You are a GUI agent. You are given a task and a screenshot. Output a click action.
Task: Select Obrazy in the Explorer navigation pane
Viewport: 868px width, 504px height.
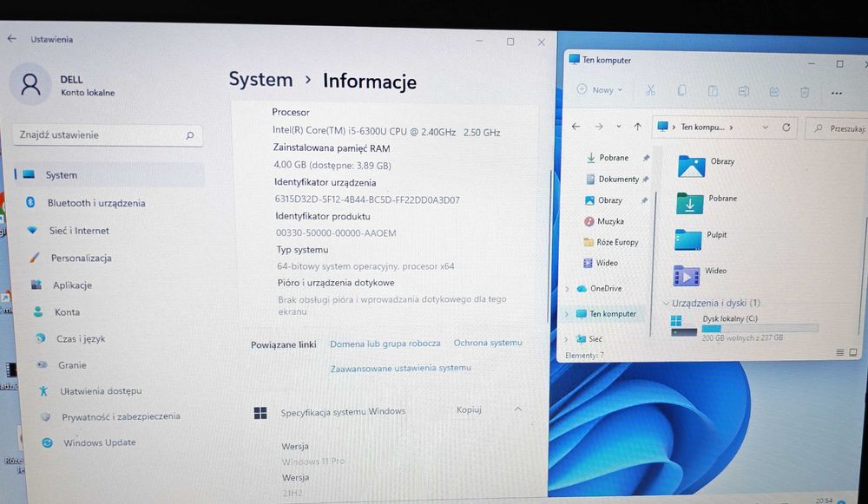(x=609, y=200)
